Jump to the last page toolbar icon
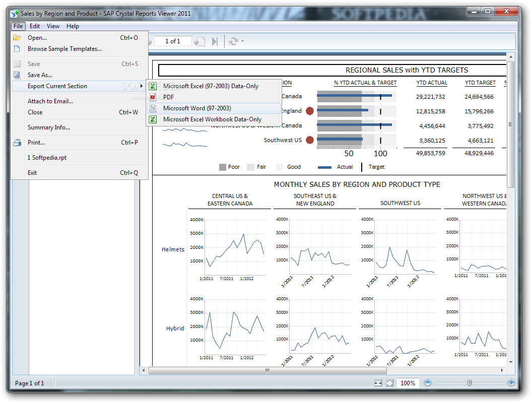This screenshot has width=532, height=403. pyautogui.click(x=215, y=41)
